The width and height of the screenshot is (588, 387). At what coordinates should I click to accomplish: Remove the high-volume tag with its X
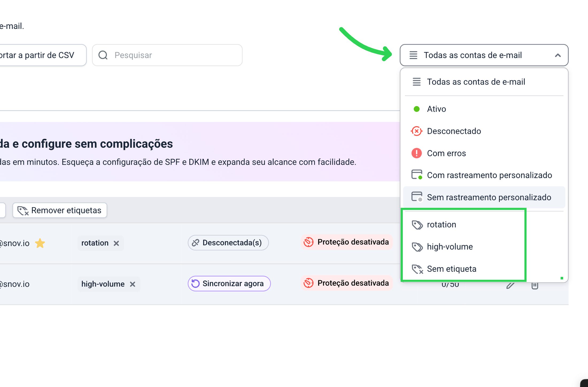click(x=133, y=284)
